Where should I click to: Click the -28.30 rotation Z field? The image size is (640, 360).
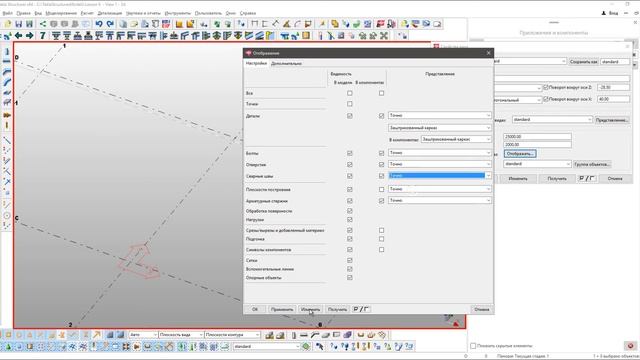point(613,87)
